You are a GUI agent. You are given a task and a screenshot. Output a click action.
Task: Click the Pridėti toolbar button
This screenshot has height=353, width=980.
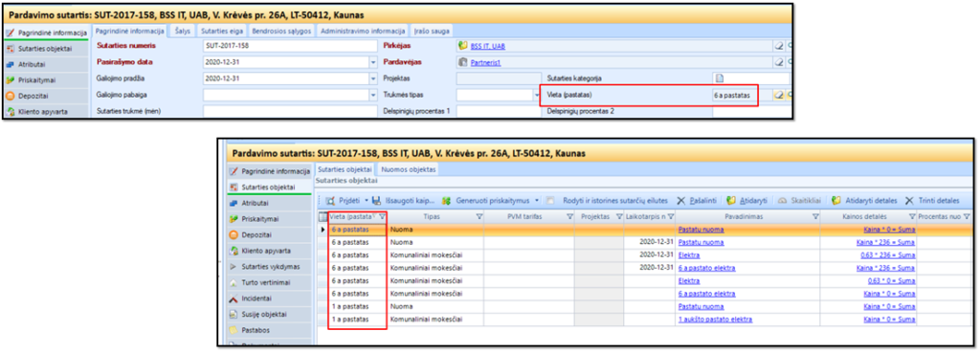click(x=343, y=201)
